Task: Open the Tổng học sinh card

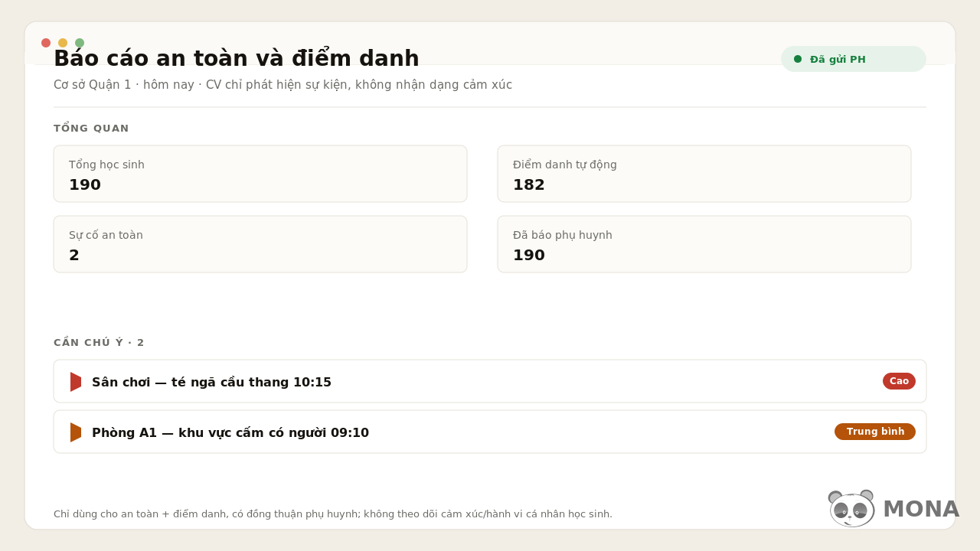Action: [x=260, y=174]
